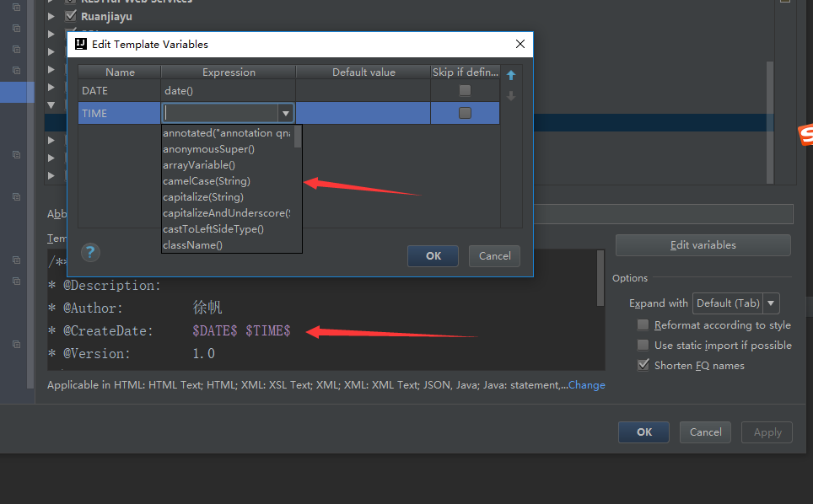Viewport: 813px width, 504px height.
Task: Click $TIME$ variable in template text
Action: pyautogui.click(x=268, y=330)
